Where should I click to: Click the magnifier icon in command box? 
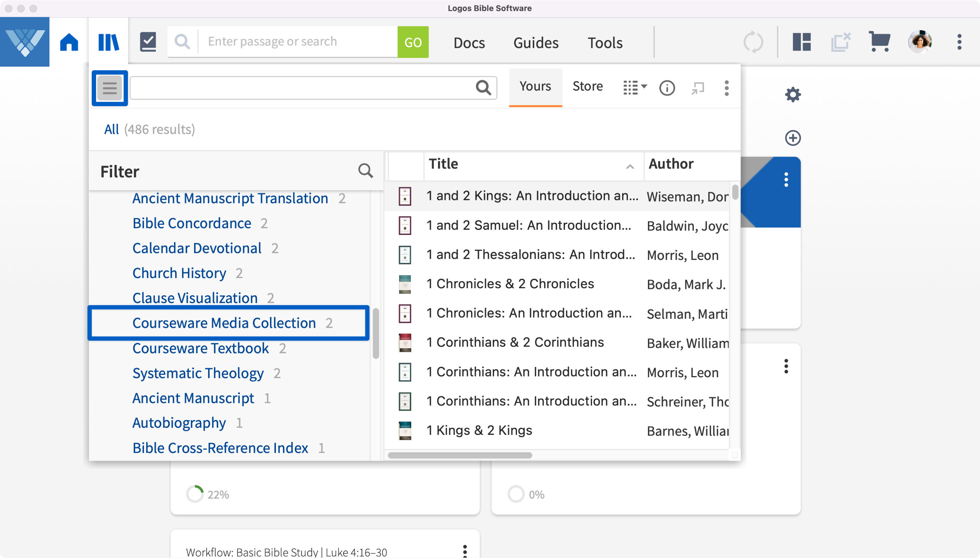[182, 42]
